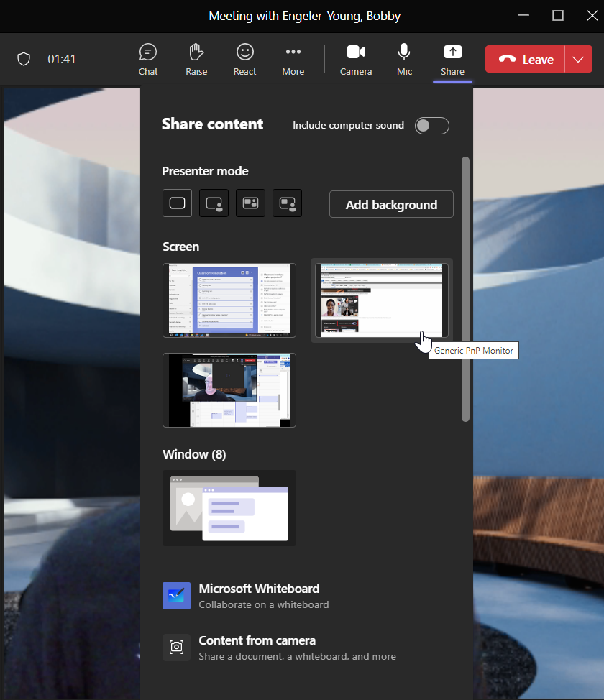This screenshot has height=700, width=604.
Task: Mute or unmute the Mic
Action: (404, 60)
